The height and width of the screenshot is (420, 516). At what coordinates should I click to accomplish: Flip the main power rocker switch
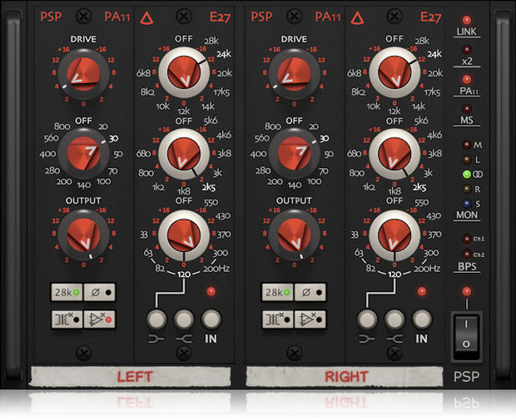click(466, 335)
